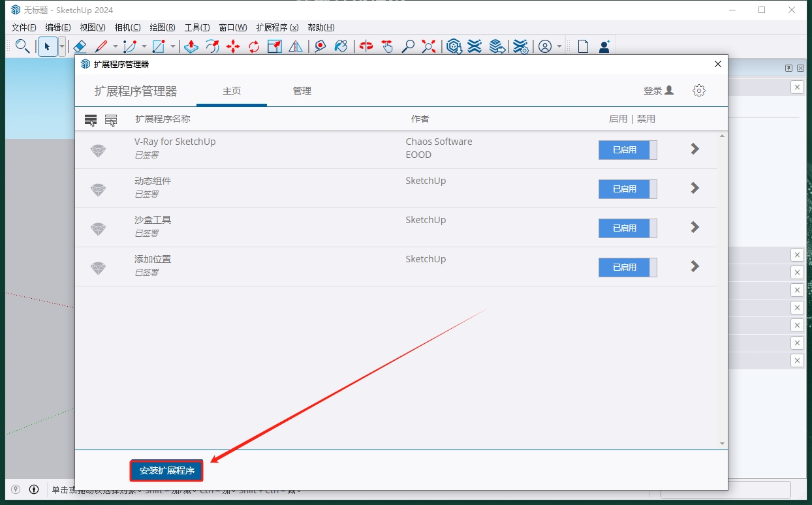Open the 相机(C) menu
The width and height of the screenshot is (812, 505).
pyautogui.click(x=127, y=27)
